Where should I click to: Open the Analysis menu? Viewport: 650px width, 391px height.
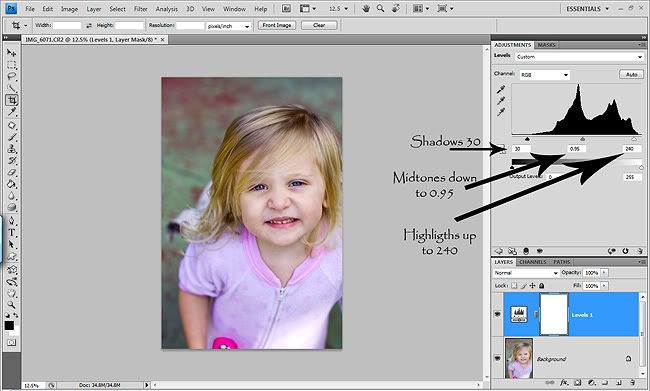tap(167, 9)
